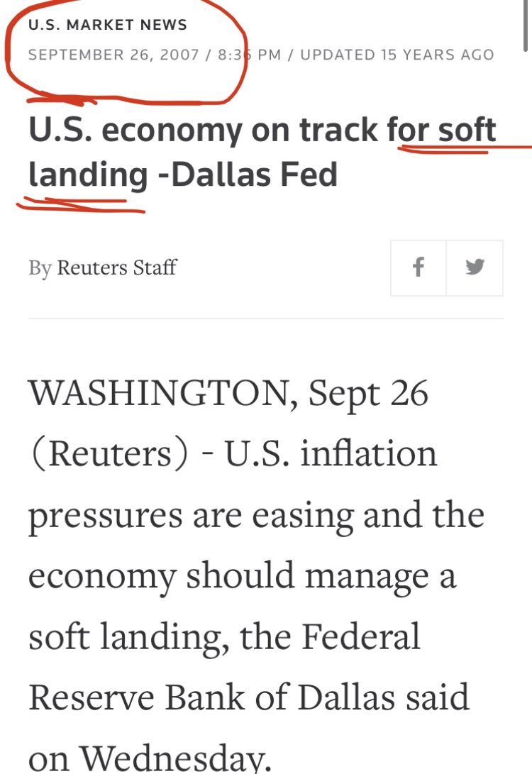
Task: Click the "WASHINGTON, Sept 26" dateline
Action: (228, 394)
